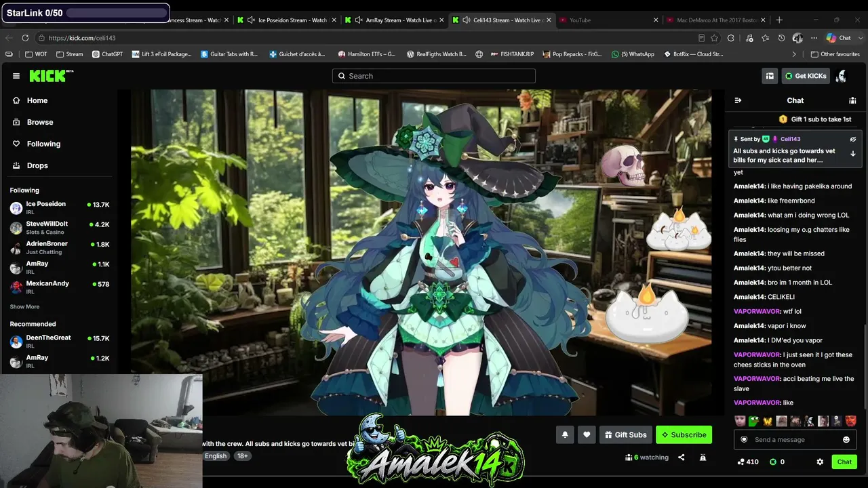Viewport: 868px width, 488px height.
Task: Open DeenTheGreat in Recommended channels
Action: coord(60,341)
